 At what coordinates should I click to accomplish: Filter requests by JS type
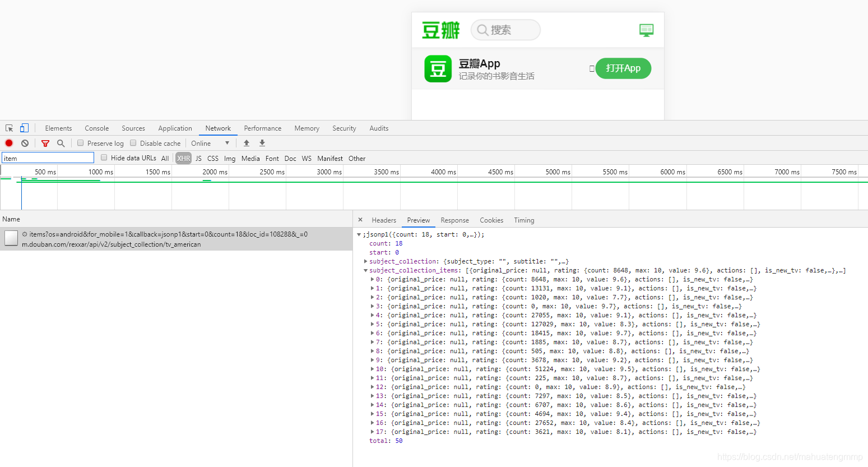pyautogui.click(x=198, y=159)
